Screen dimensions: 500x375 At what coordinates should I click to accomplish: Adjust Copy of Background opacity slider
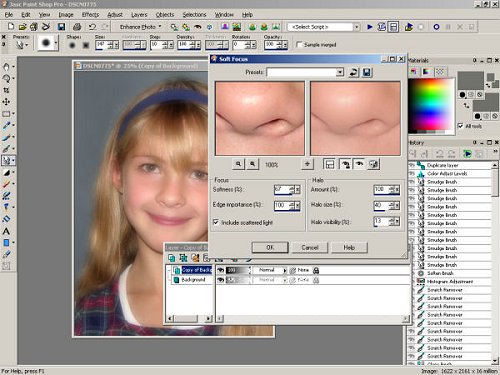coord(238,270)
